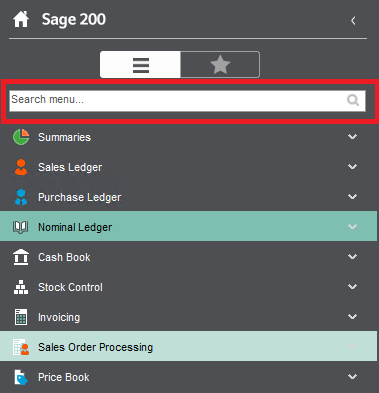
Task: Expand the Price Book chevron
Action: (x=352, y=377)
